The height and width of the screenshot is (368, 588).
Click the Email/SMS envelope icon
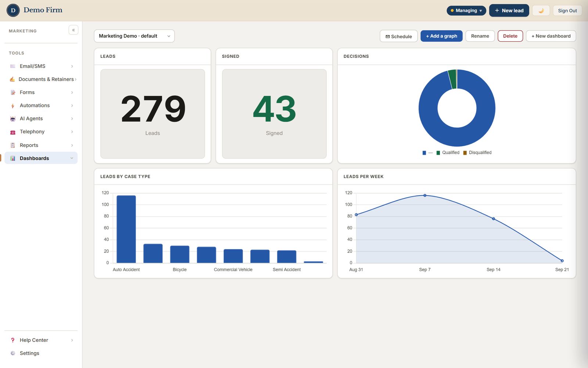coord(13,66)
